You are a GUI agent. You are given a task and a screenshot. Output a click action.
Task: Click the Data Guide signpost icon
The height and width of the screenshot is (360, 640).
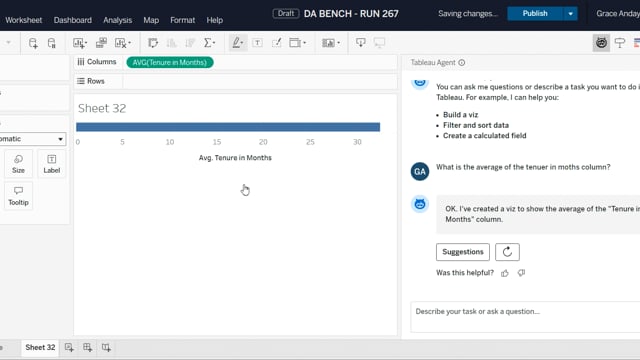point(620,43)
